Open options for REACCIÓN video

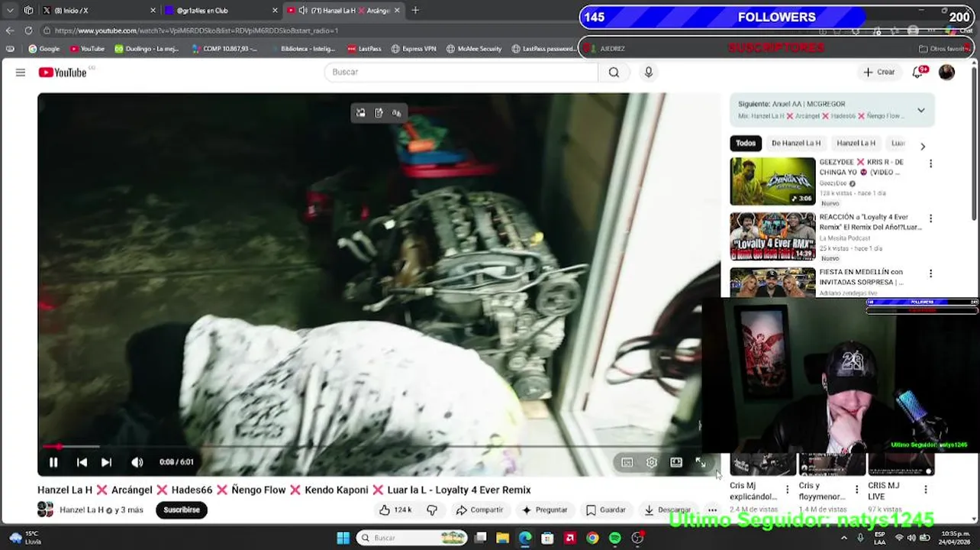pyautogui.click(x=930, y=218)
